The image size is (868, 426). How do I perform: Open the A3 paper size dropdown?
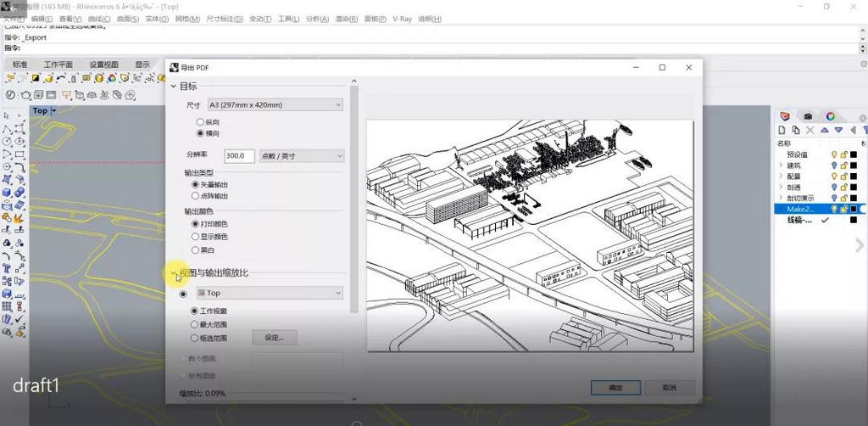275,105
